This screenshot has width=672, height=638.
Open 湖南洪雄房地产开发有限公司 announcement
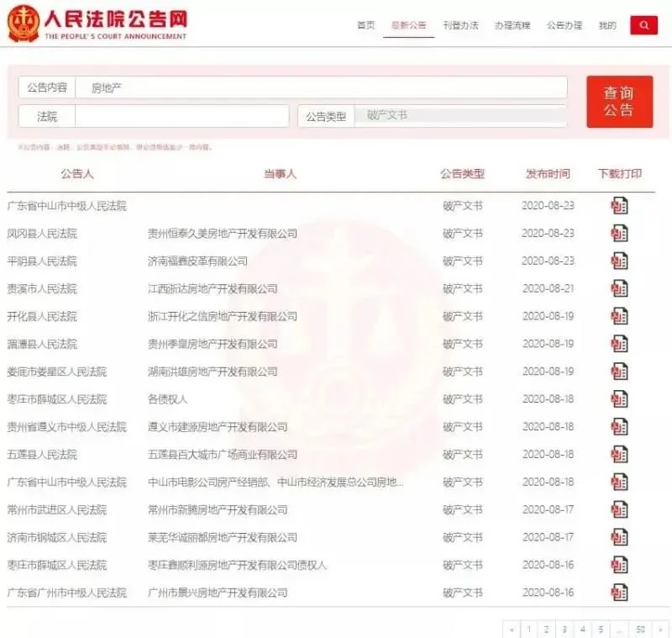pos(213,372)
